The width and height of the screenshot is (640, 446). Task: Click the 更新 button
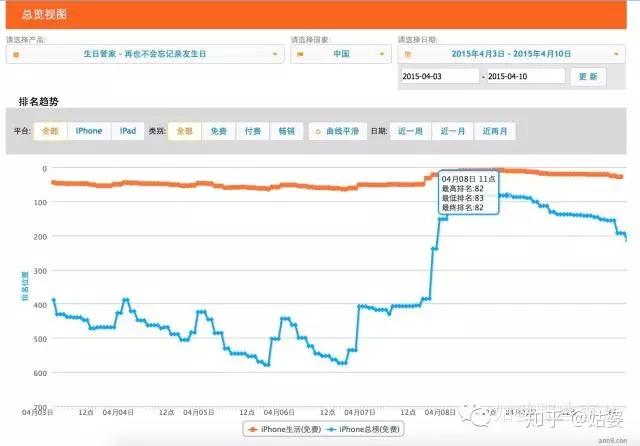(588, 77)
